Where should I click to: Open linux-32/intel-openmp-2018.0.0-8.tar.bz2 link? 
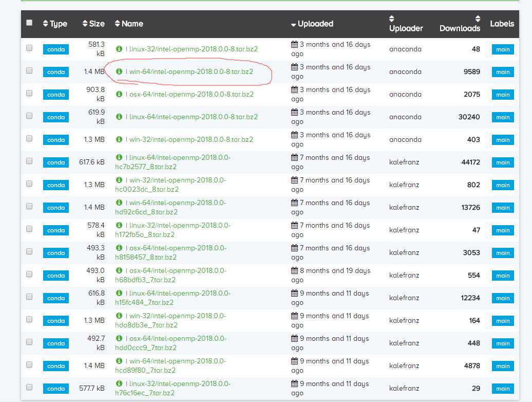point(194,49)
